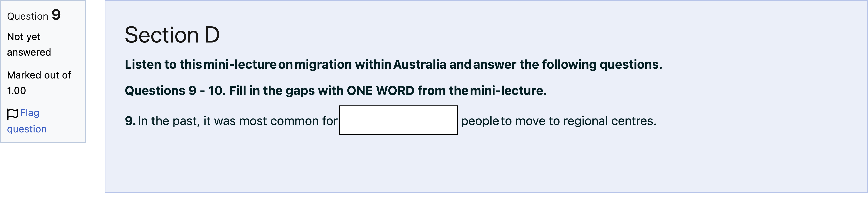The image size is (868, 206).
Task: Click 'people to move to regional centres.' text
Action: [559, 121]
